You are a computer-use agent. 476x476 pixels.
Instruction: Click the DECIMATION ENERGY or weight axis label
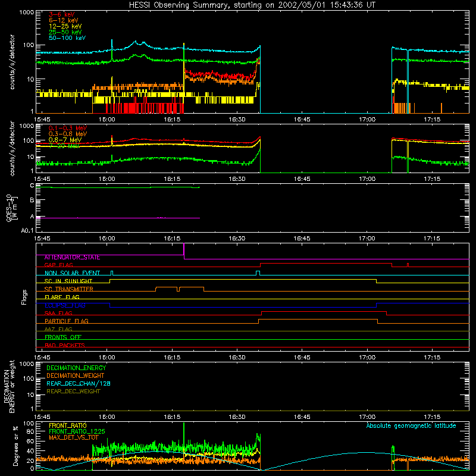[9, 386]
